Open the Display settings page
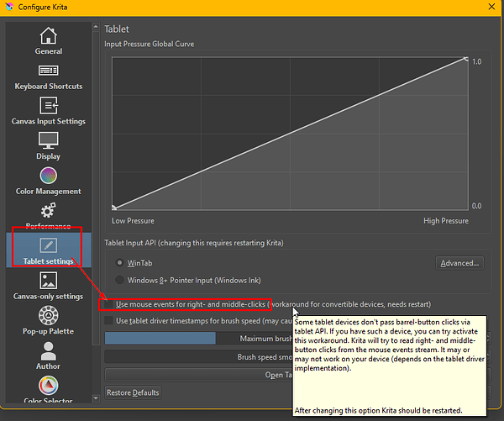The width and height of the screenshot is (504, 421). click(x=48, y=146)
